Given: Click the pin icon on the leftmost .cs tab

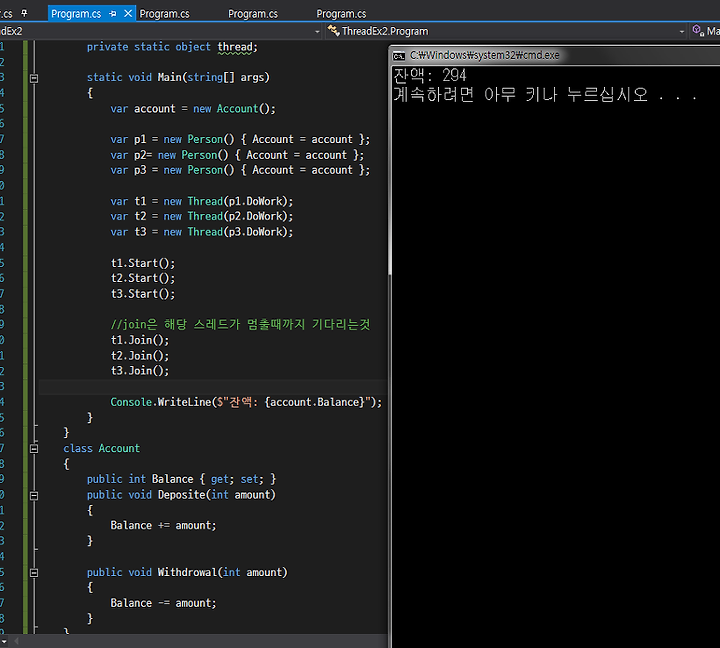Looking at the screenshot, I should point(24,14).
